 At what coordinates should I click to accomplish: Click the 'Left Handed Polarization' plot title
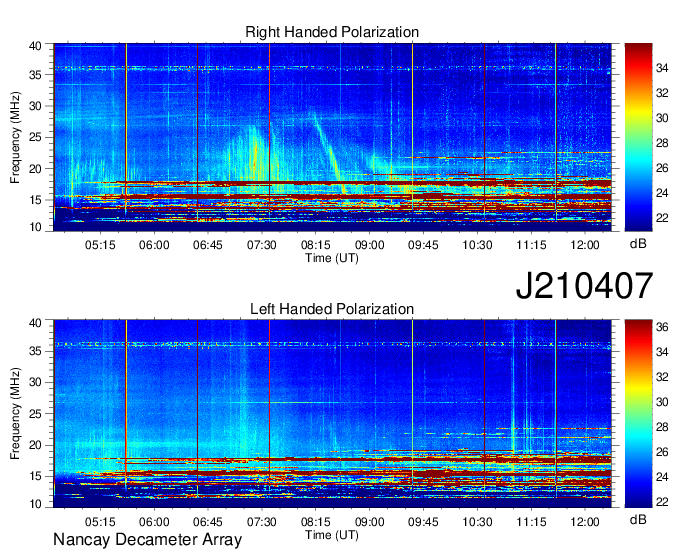coord(332,309)
